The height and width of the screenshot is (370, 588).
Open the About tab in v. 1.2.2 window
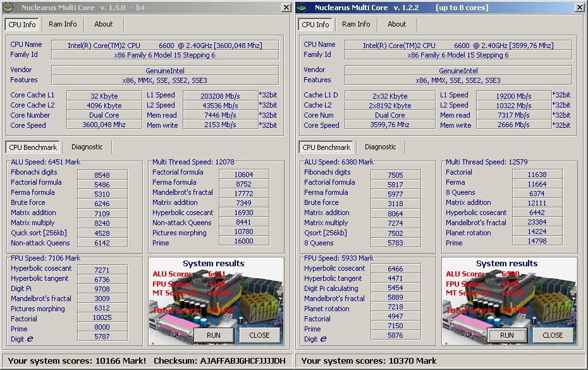pos(397,24)
